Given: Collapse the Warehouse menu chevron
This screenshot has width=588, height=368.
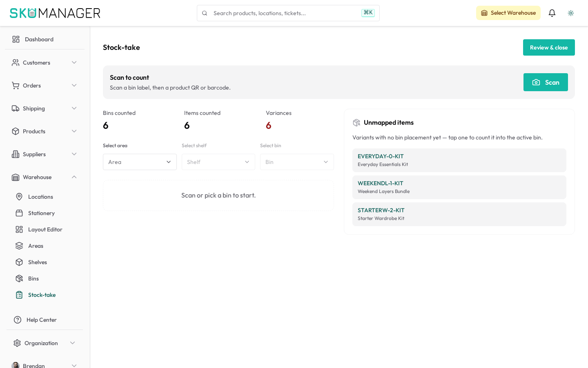Looking at the screenshot, I should point(74,177).
